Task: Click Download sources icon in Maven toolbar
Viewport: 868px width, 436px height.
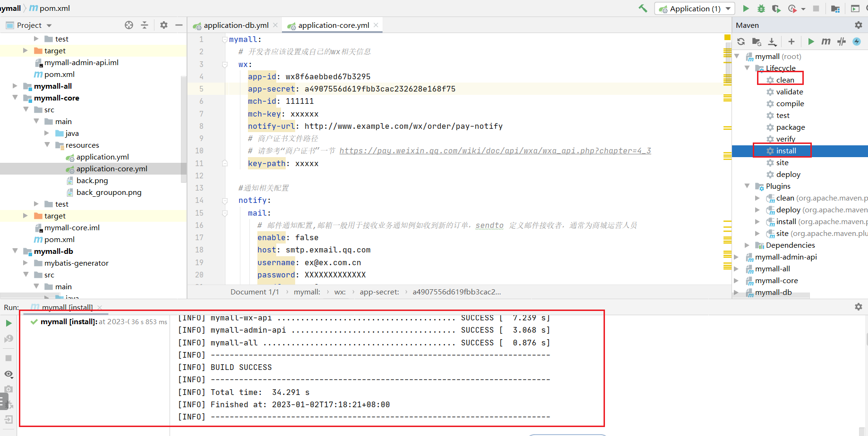Action: [x=772, y=42]
